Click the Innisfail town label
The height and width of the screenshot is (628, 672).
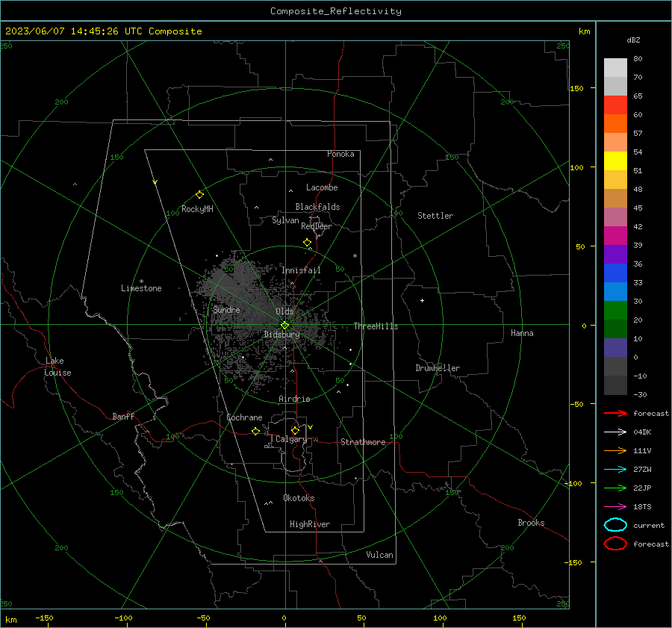click(x=301, y=270)
